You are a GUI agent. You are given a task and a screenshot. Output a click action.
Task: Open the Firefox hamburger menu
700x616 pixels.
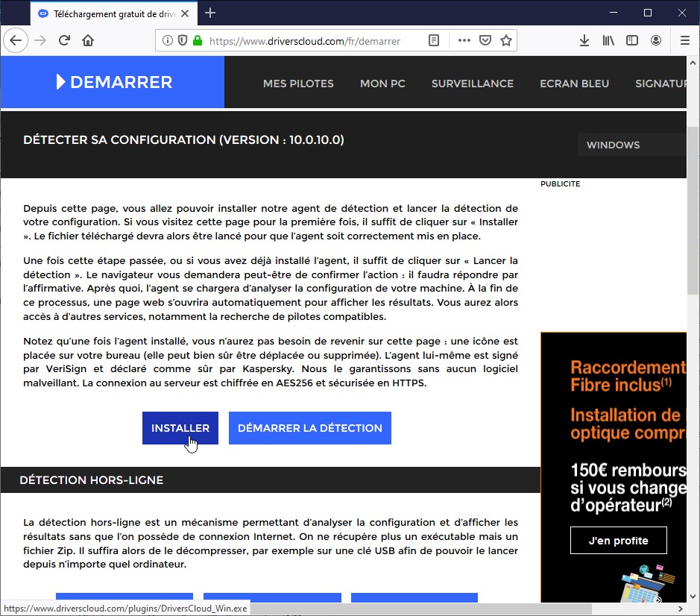coord(685,41)
